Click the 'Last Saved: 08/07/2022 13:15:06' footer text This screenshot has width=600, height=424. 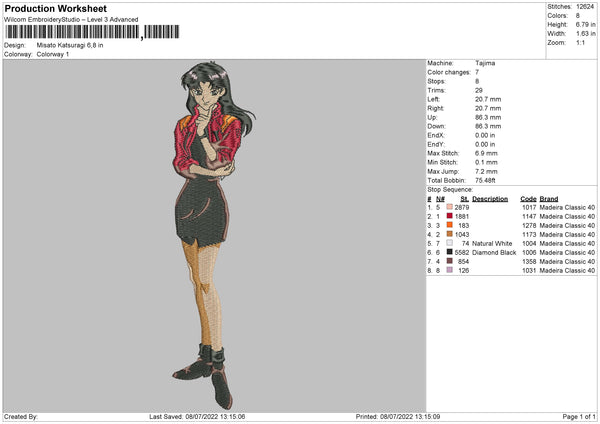[x=197, y=416]
